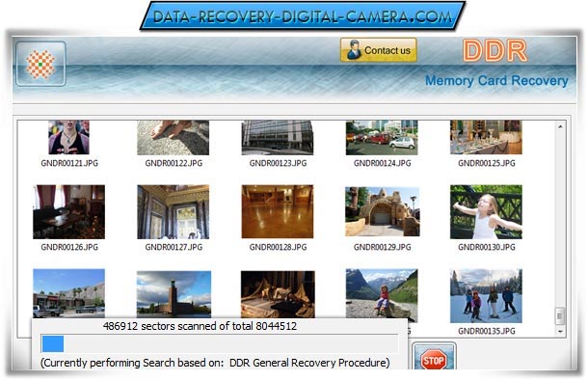Select the skiers photo GNDR00135.JPG
The height and width of the screenshot is (381, 588).
click(x=486, y=296)
